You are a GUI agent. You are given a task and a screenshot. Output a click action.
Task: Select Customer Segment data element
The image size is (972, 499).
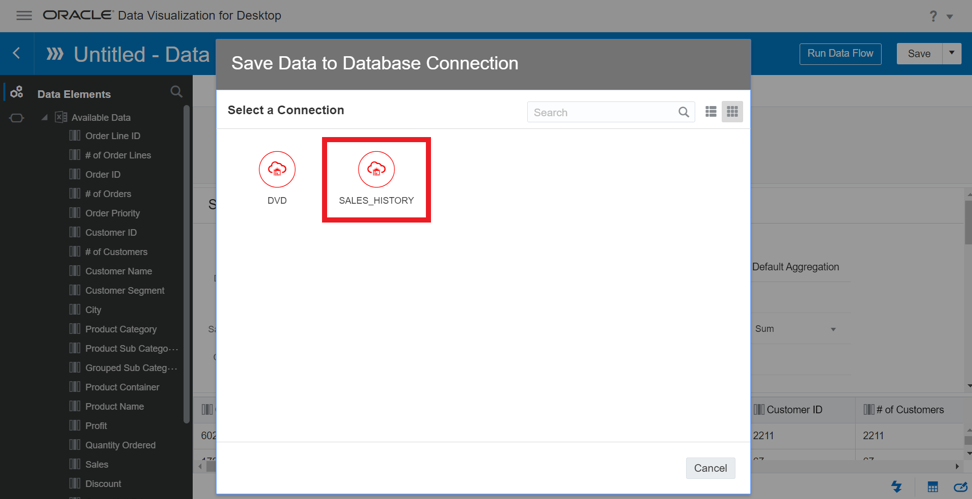pyautogui.click(x=125, y=290)
